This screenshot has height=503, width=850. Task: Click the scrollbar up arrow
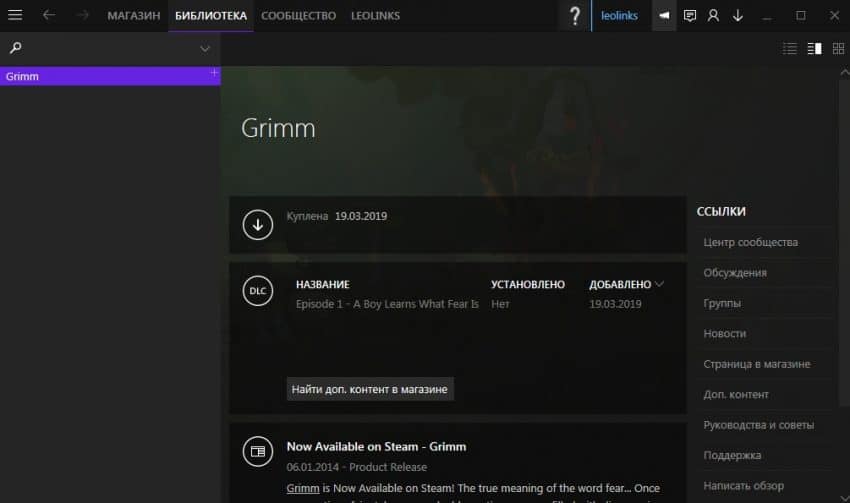coord(844,72)
